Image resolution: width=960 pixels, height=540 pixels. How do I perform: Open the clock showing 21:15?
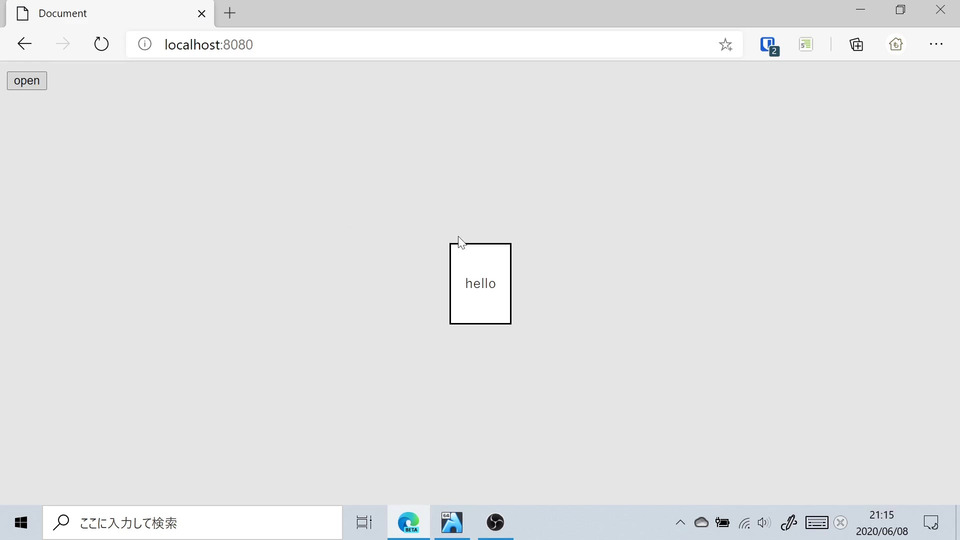pos(882,523)
